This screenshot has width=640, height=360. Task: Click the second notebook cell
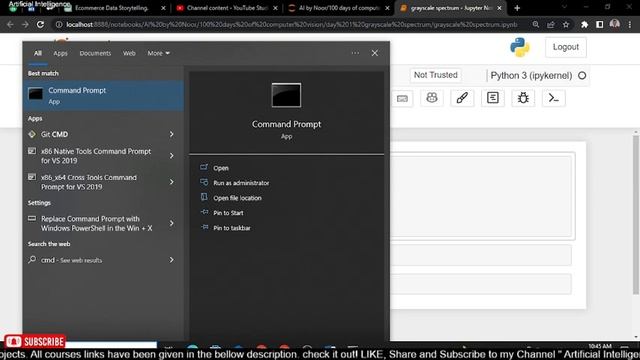481,255
